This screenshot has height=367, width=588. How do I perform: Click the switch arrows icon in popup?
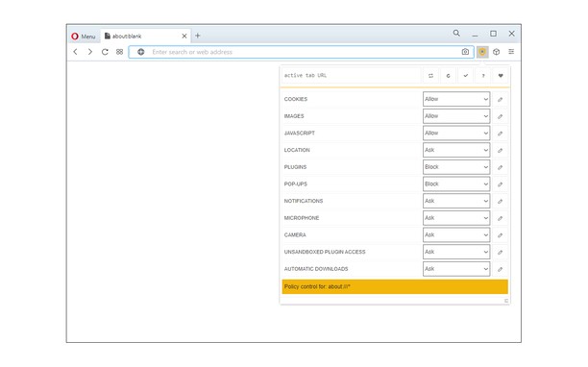430,76
